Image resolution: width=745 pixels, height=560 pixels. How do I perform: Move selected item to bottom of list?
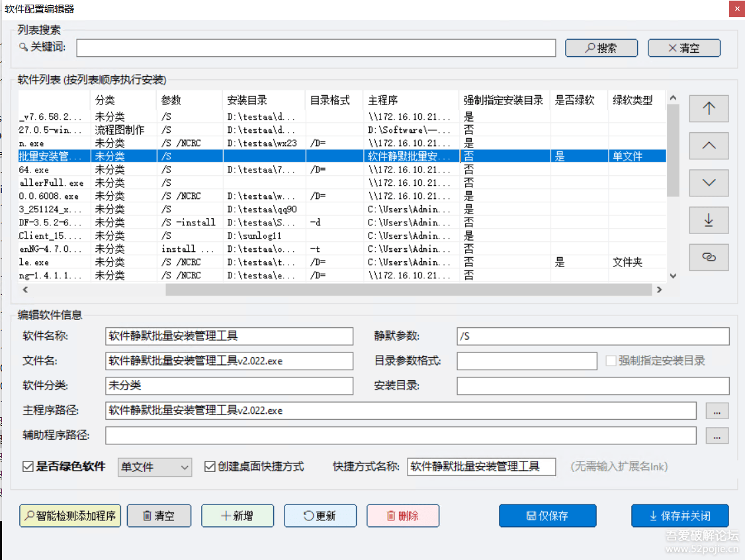[709, 220]
